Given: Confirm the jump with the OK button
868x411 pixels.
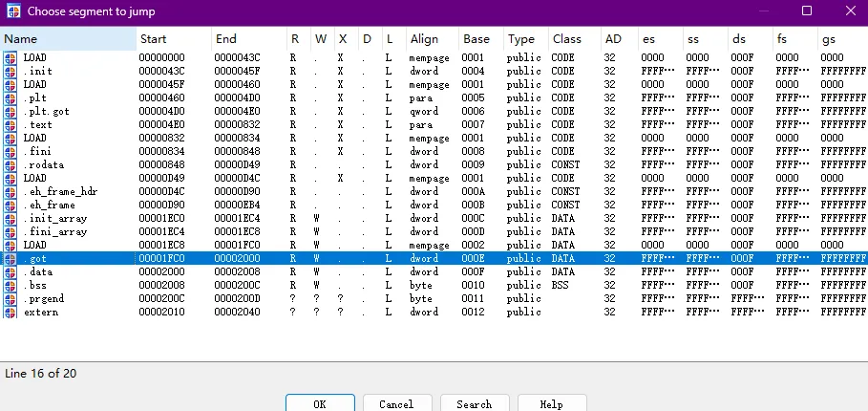Looking at the screenshot, I should click(320, 403).
